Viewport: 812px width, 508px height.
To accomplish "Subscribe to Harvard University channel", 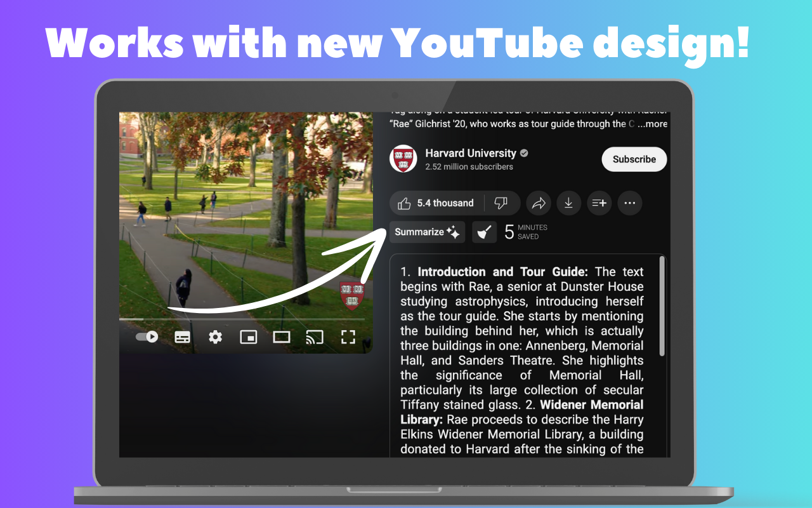I will pyautogui.click(x=634, y=159).
